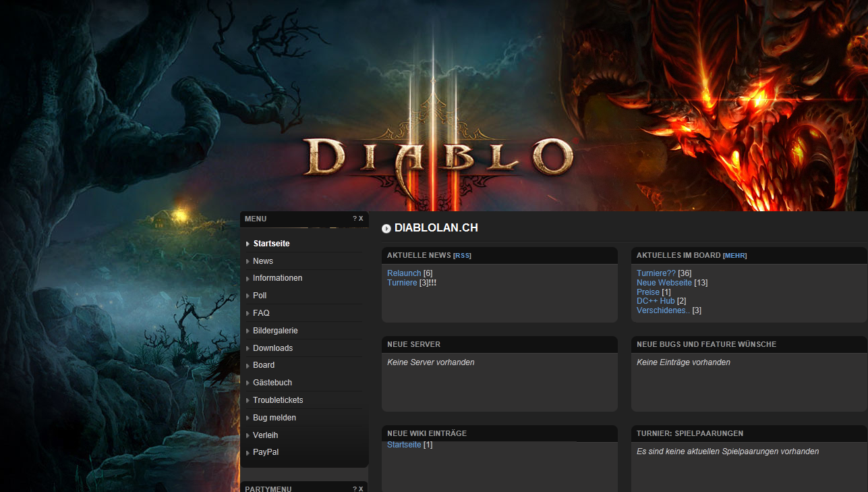Open the Relaunch news article
This screenshot has height=492, width=868.
pos(403,273)
